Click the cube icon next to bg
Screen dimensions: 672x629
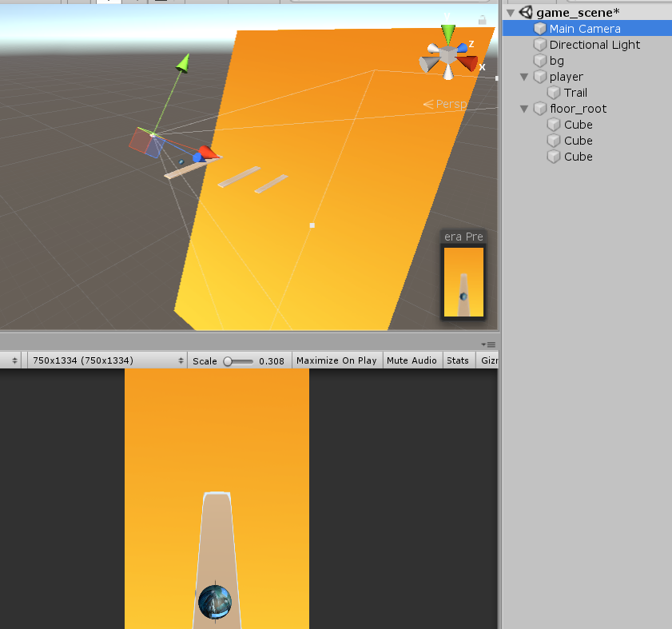coord(539,61)
